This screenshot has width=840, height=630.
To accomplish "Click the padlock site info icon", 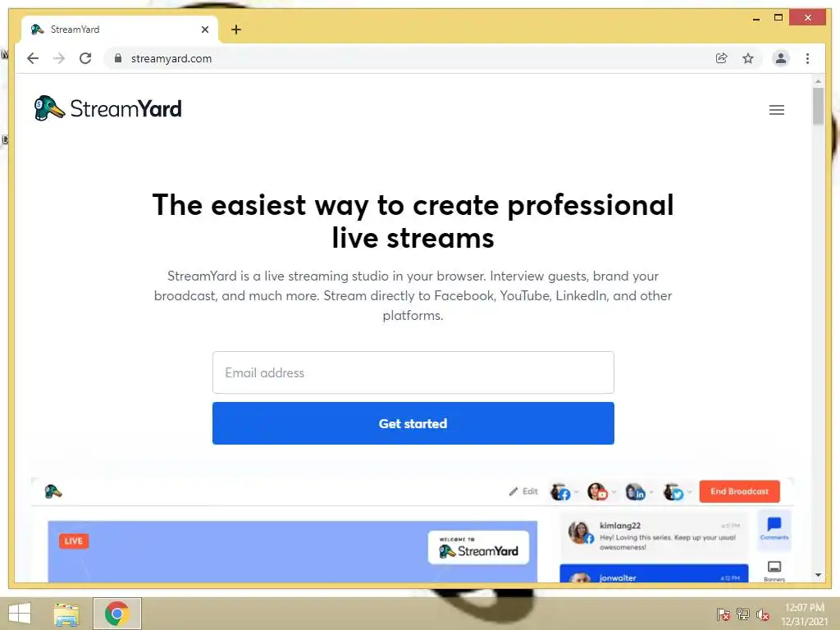I will 118,58.
